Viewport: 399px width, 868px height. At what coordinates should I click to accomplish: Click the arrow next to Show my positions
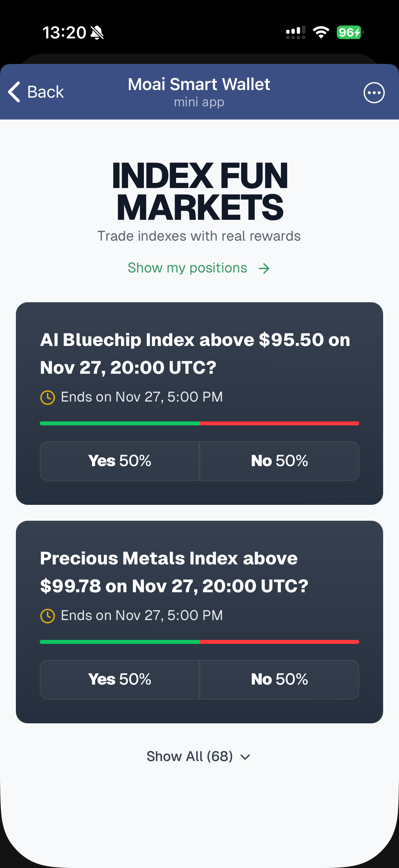point(264,268)
